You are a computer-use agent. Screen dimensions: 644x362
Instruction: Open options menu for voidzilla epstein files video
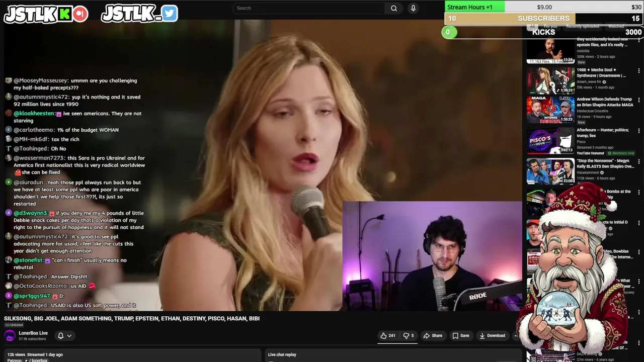(639, 41)
